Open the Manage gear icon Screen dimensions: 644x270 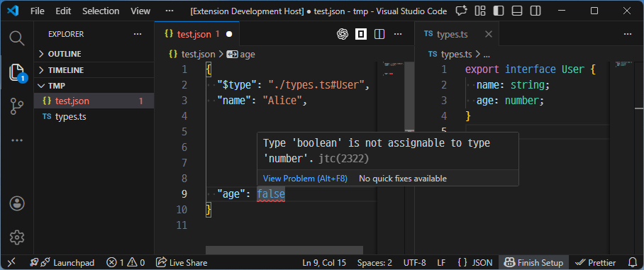tap(17, 237)
